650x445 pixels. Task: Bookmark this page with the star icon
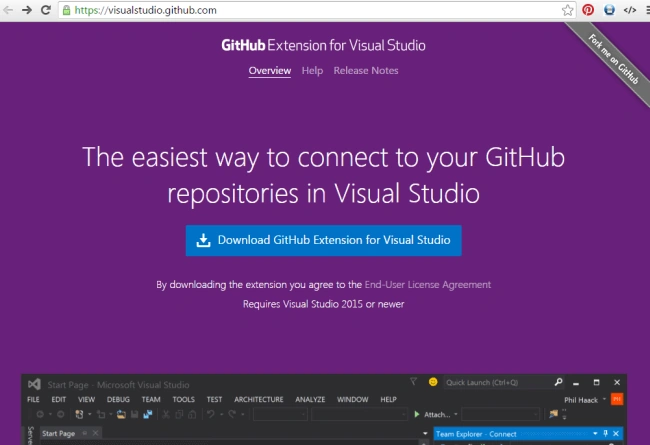(568, 10)
